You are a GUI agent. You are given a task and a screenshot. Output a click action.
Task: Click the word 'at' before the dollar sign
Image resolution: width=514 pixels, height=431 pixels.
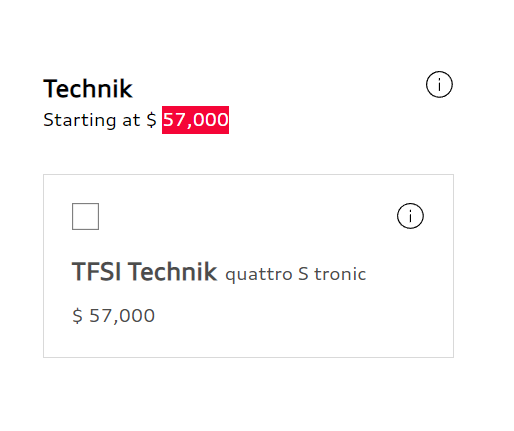(131, 121)
